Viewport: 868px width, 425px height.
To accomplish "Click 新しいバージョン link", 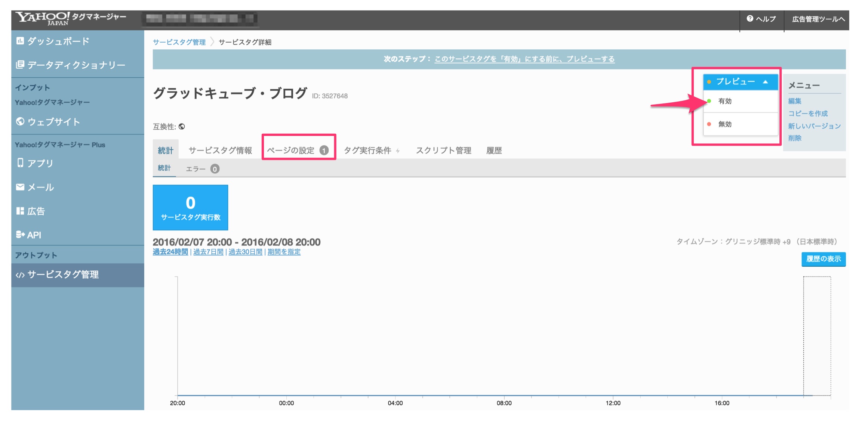I will click(x=814, y=126).
